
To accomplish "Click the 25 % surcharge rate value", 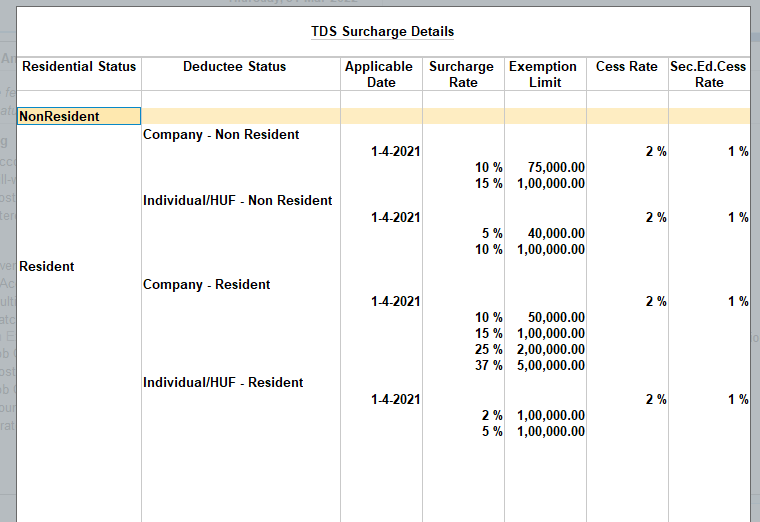I will 489,349.
